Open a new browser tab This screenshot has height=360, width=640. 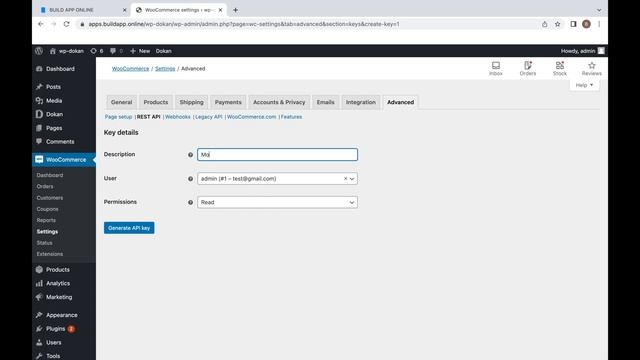(x=236, y=10)
